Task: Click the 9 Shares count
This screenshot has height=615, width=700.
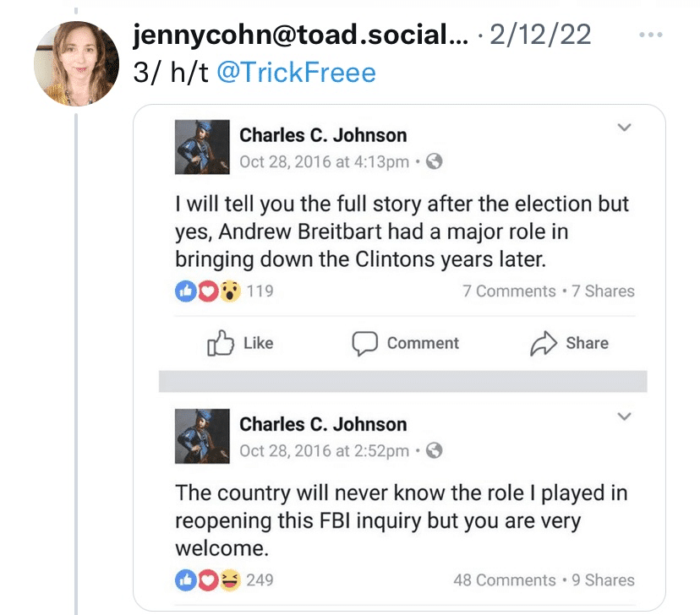Action: [603, 580]
